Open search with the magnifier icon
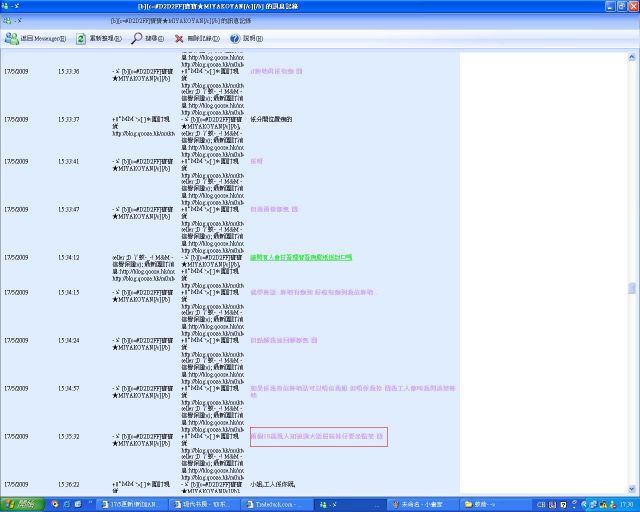 pos(136,38)
